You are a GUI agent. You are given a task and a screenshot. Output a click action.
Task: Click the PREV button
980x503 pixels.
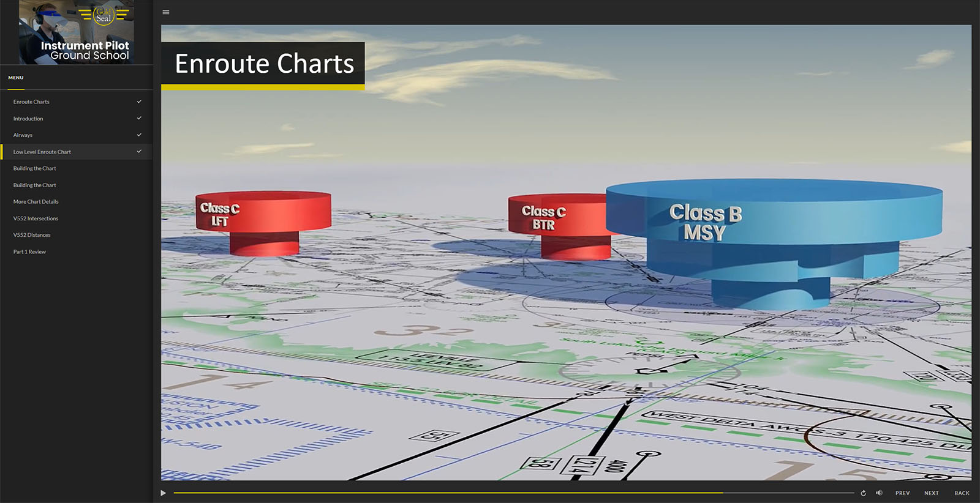coord(902,493)
